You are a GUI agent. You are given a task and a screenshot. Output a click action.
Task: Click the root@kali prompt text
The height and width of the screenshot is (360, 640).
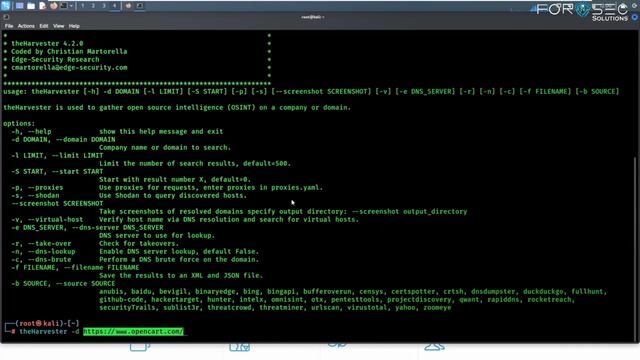click(x=38, y=323)
